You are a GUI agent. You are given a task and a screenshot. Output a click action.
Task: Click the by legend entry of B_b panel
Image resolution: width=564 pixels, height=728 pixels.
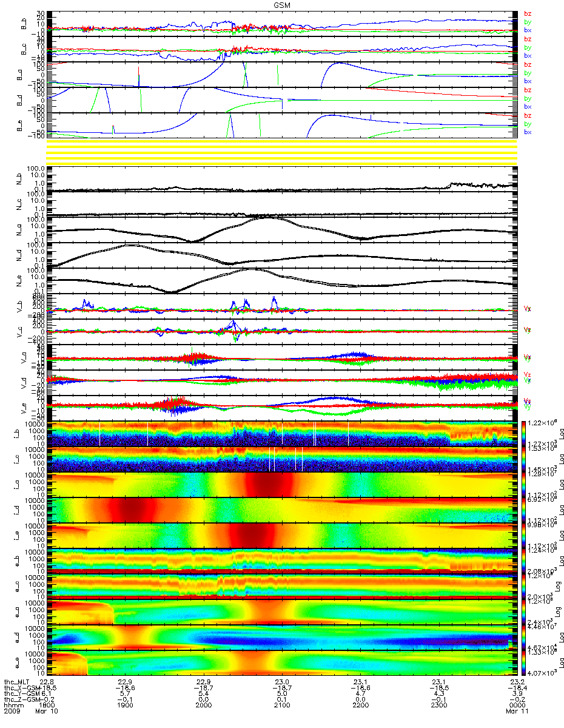coord(528,22)
